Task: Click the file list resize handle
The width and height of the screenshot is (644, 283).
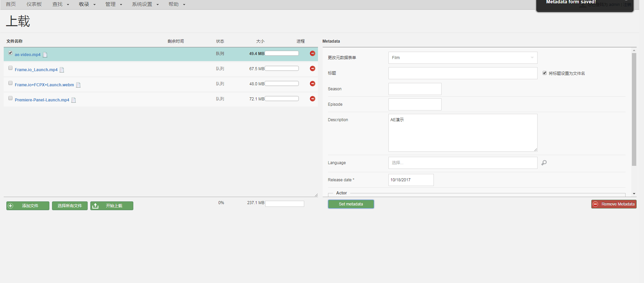Action: tap(316, 195)
